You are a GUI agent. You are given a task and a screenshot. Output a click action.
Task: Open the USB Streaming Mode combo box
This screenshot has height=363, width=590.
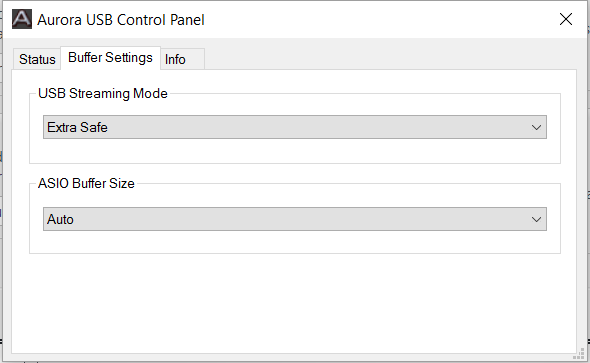pos(295,127)
